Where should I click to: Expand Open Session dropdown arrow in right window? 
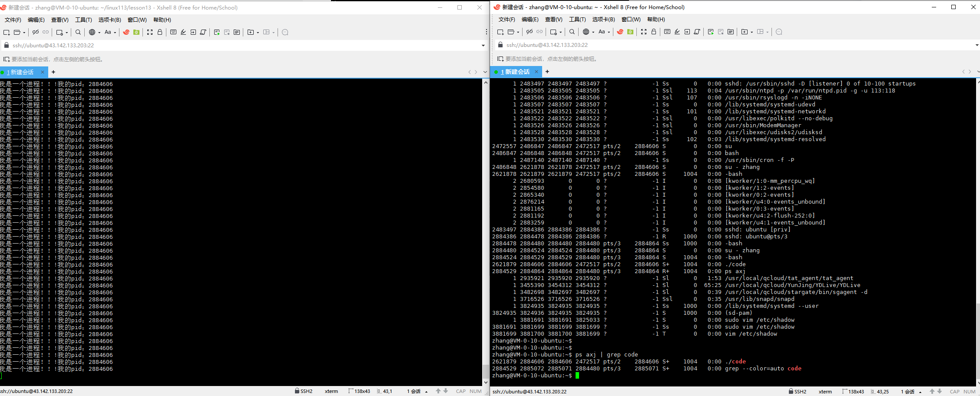click(x=518, y=32)
